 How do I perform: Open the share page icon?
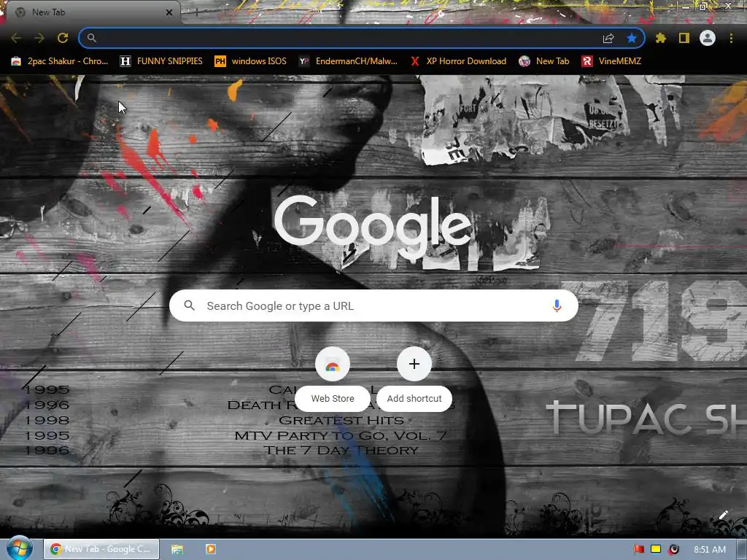point(608,38)
